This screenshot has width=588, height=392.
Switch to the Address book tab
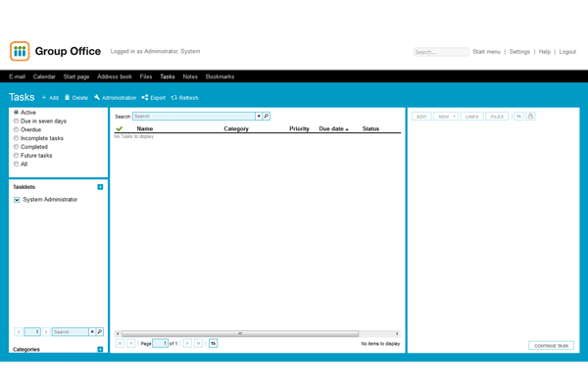point(115,76)
